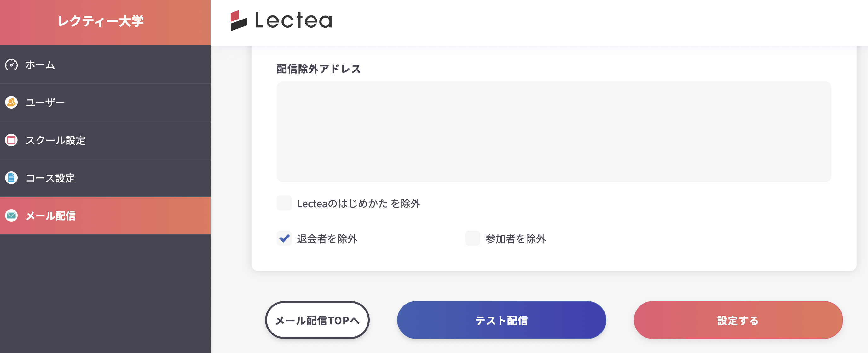Enable the Lecteaのはじめかた を除外 checkbox

click(x=284, y=203)
